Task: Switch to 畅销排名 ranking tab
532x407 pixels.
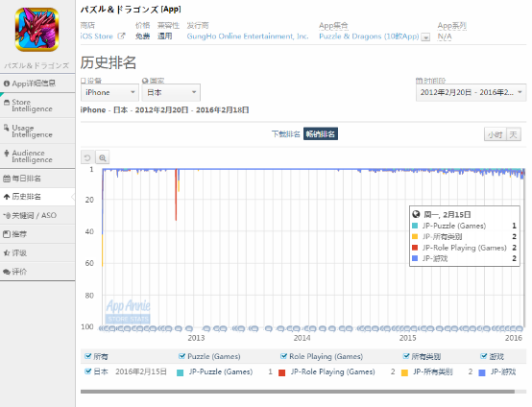Action: pyautogui.click(x=321, y=134)
